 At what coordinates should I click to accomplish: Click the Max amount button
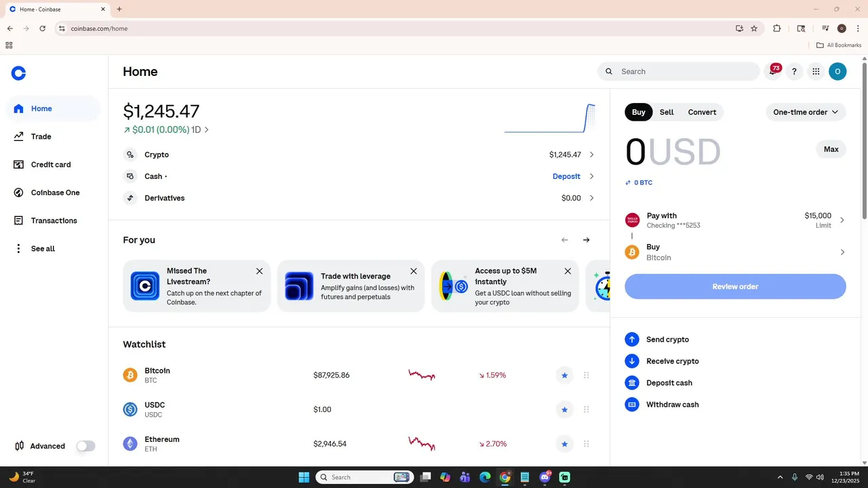point(831,149)
